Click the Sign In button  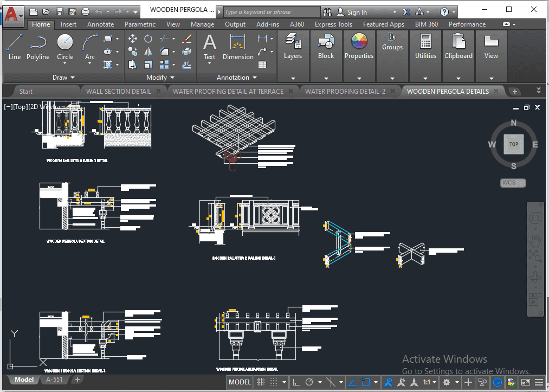(x=357, y=12)
